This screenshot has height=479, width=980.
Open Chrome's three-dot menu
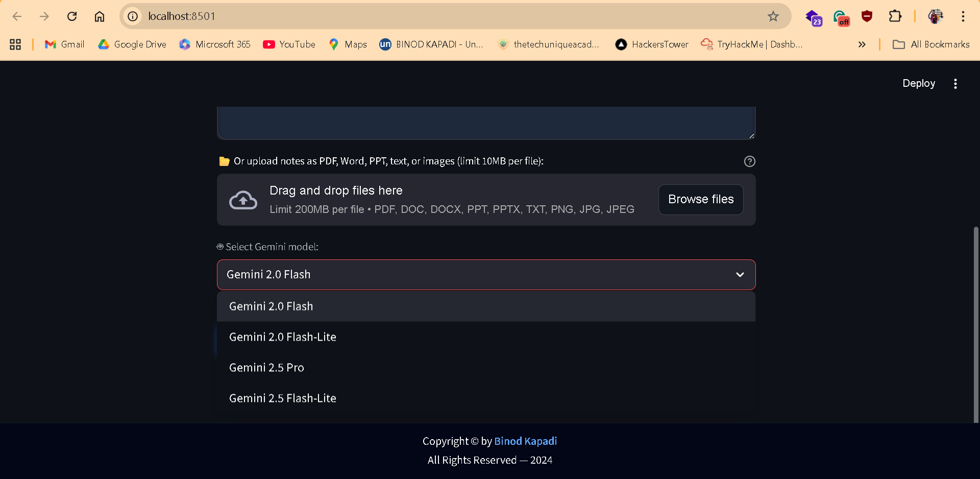click(x=964, y=16)
